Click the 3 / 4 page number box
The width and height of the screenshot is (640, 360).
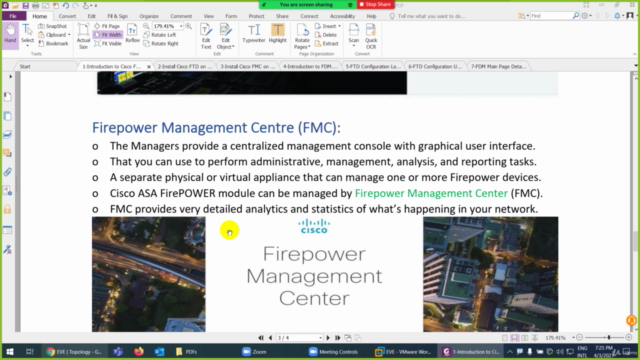click(299, 338)
